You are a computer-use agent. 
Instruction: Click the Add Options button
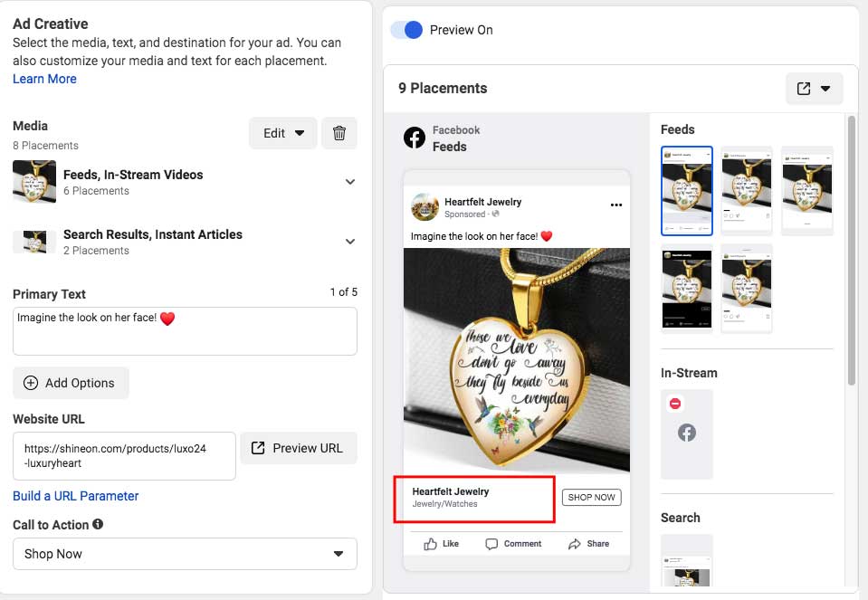(x=71, y=383)
